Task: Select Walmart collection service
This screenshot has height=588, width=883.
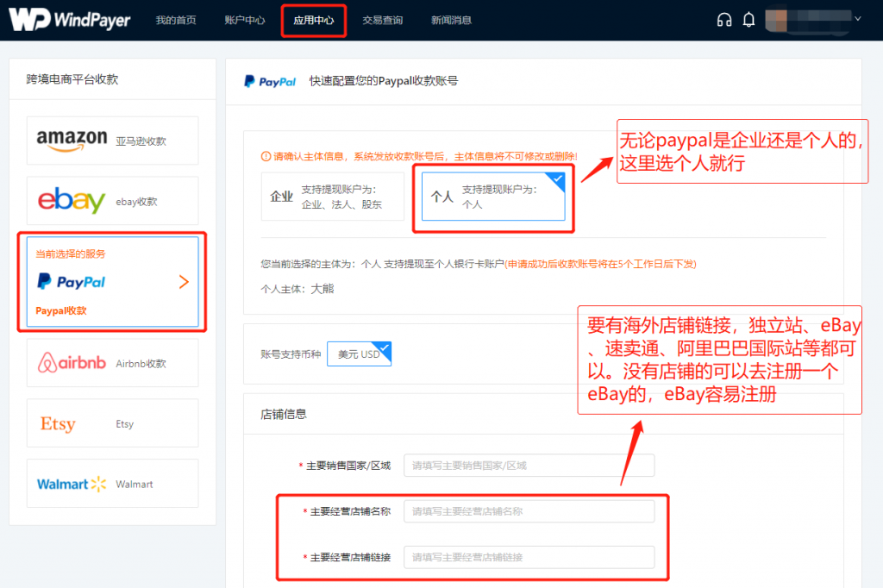Action: point(113,483)
